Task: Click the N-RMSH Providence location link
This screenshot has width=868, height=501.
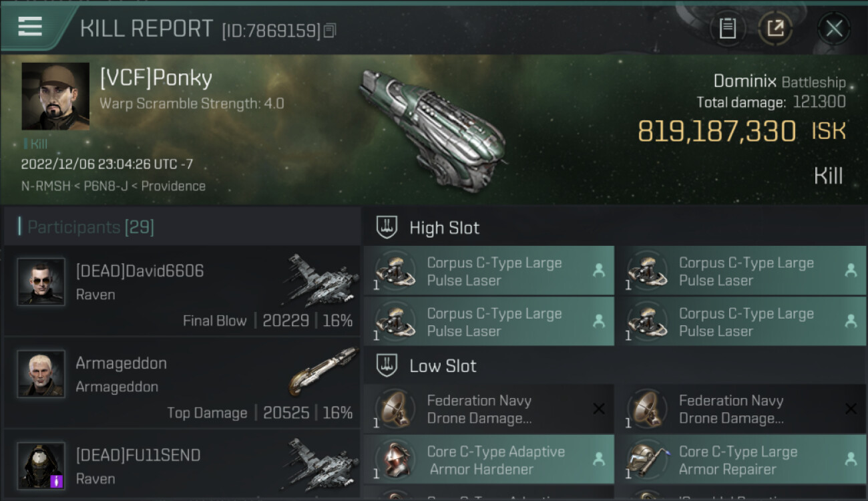Action: pyautogui.click(x=114, y=186)
